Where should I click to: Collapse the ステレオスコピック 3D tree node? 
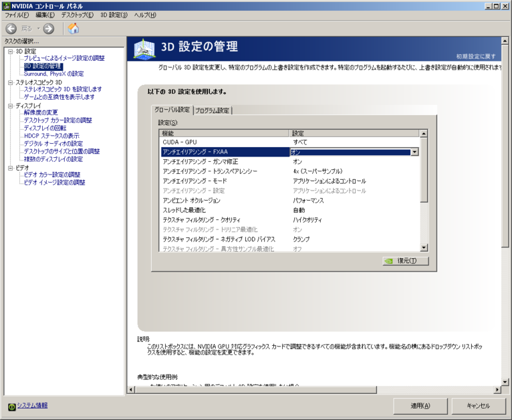(10, 82)
